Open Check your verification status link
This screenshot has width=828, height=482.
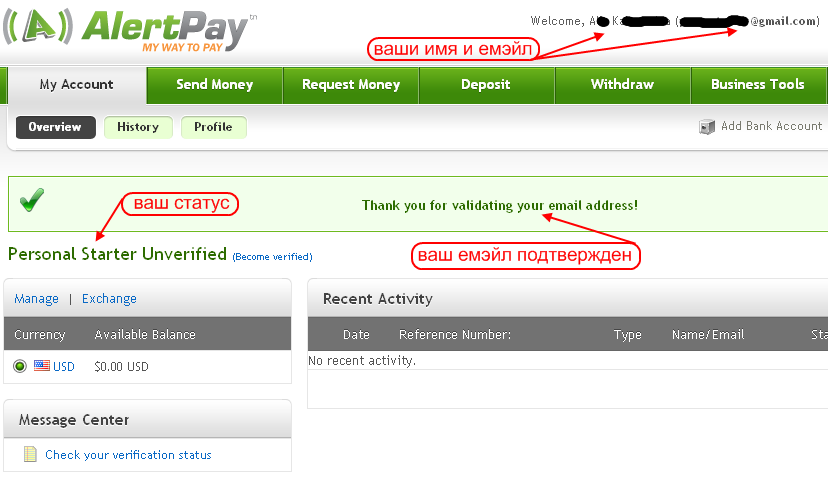tap(128, 455)
